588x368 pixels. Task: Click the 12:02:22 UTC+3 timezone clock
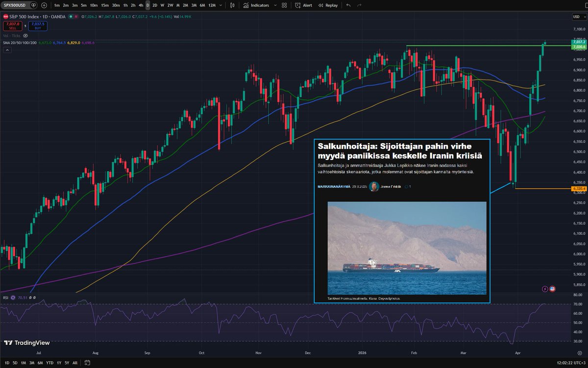[x=571, y=363]
